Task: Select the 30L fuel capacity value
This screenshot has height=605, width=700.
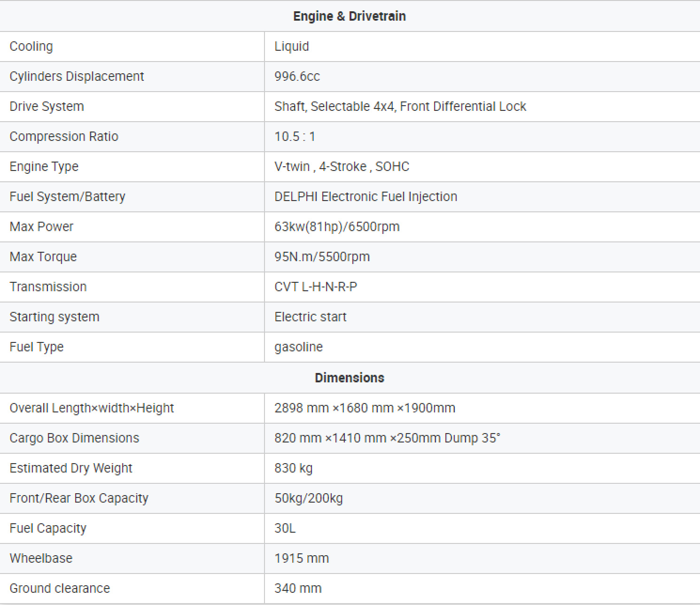Action: coord(285,528)
